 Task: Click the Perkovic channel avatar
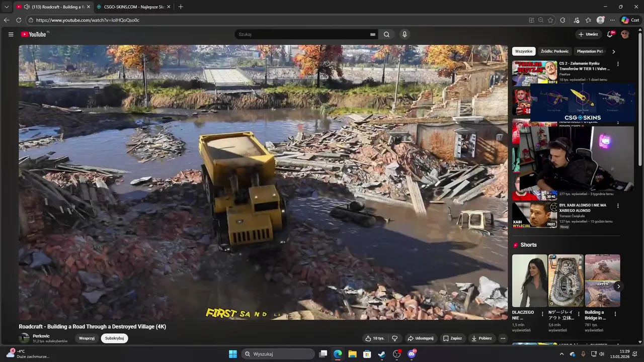24,338
